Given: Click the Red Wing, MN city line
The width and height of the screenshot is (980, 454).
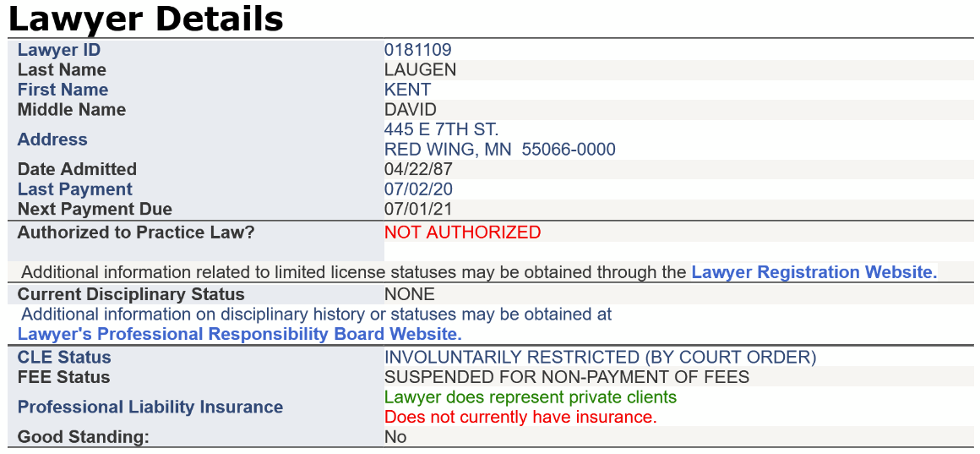Looking at the screenshot, I should point(499,150).
